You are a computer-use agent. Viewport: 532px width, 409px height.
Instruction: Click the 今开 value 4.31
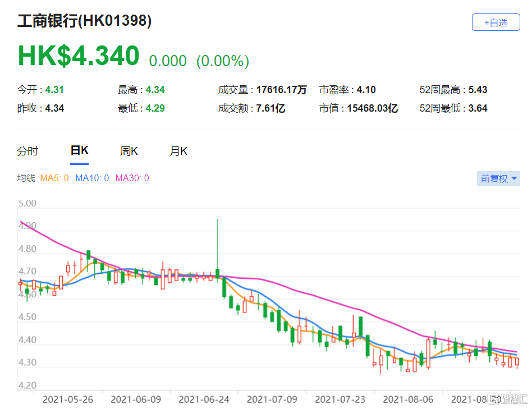54,90
